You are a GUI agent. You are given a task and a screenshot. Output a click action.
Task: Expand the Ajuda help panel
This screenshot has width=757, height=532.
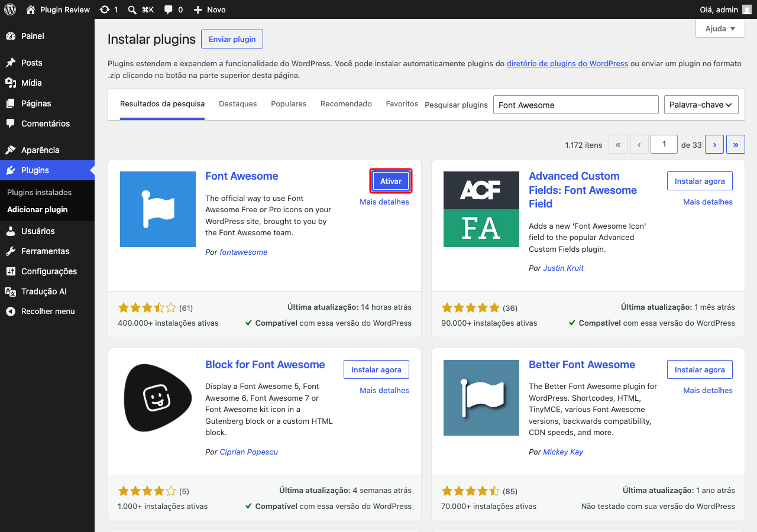tap(720, 28)
